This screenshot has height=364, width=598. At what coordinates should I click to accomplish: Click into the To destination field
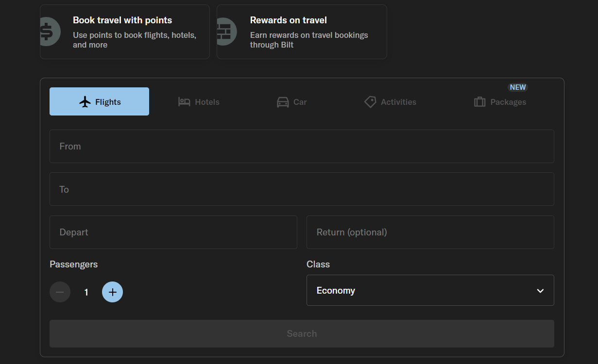tap(301, 189)
